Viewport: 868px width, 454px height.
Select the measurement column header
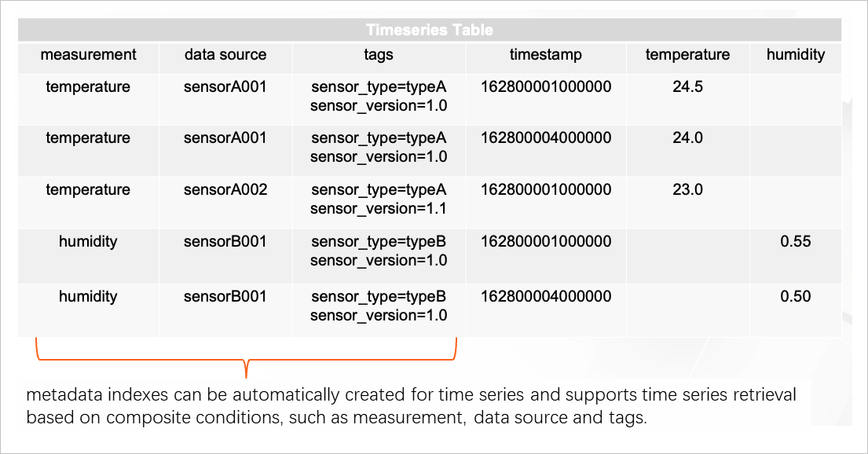click(88, 55)
